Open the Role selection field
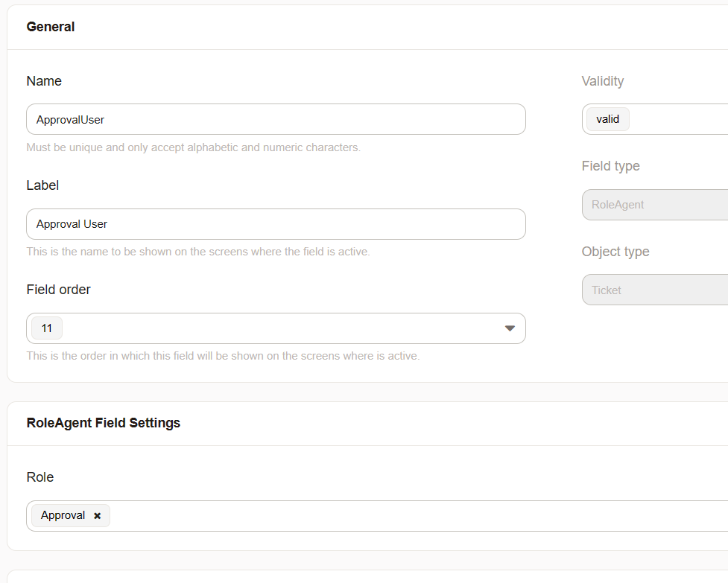The width and height of the screenshot is (728, 583). [x=377, y=516]
